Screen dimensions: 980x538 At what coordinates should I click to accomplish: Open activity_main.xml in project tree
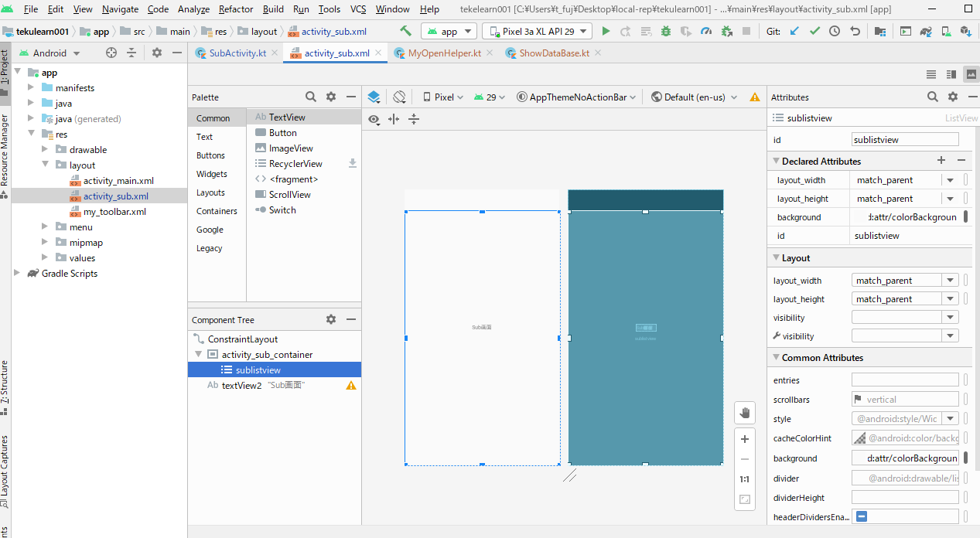pos(118,180)
